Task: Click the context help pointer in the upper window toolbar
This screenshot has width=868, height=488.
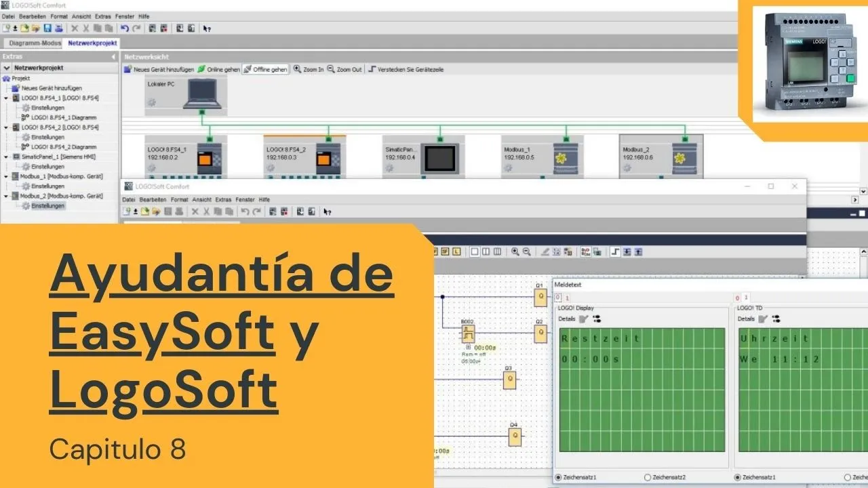Action: pyautogui.click(x=207, y=28)
